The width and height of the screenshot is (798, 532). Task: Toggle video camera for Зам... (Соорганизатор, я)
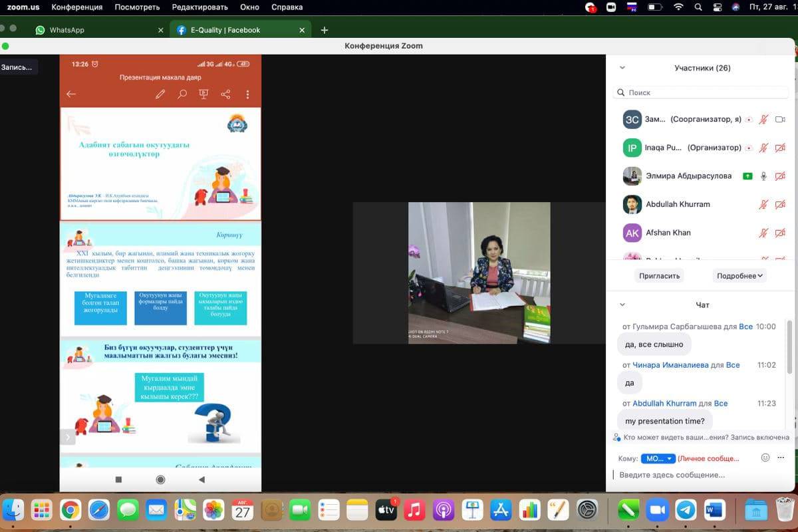781,120
